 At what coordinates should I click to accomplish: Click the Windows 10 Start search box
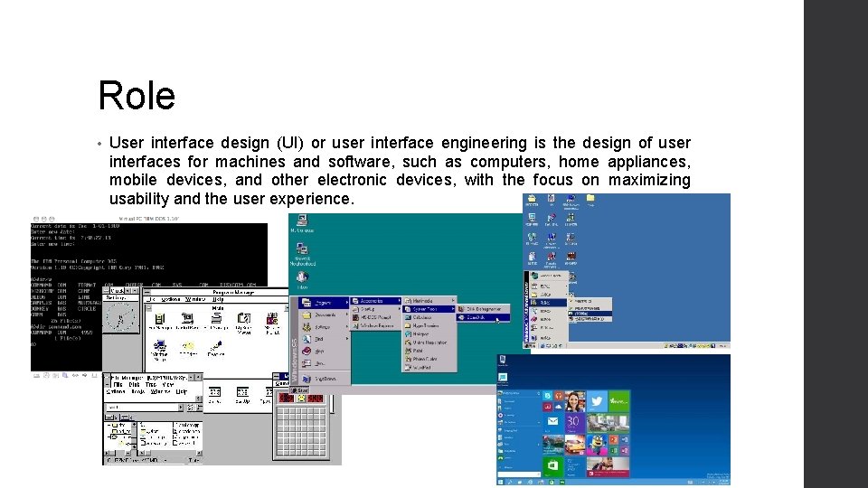click(x=519, y=474)
